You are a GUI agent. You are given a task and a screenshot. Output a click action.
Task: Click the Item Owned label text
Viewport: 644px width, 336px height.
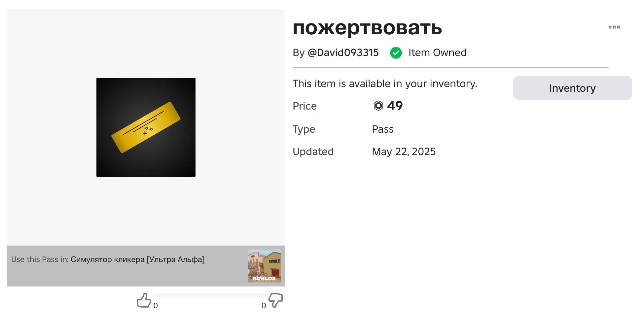pos(437,53)
